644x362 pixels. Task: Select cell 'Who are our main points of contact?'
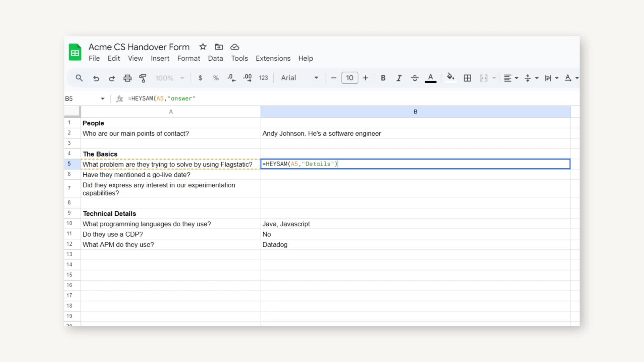(x=171, y=133)
